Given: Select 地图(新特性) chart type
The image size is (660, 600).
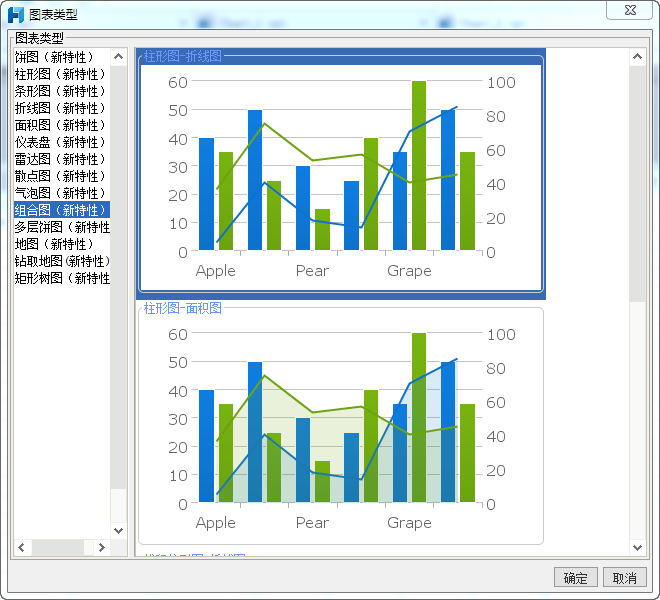Looking at the screenshot, I should pyautogui.click(x=62, y=244).
